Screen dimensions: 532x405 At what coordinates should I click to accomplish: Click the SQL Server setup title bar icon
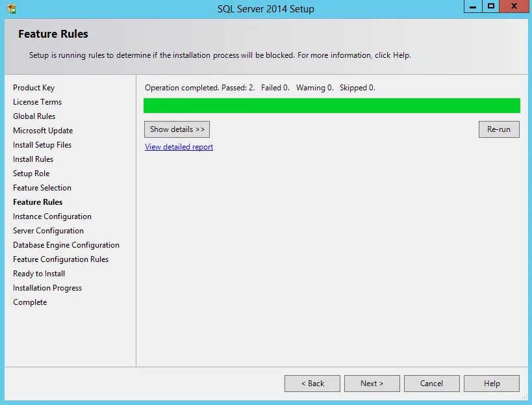pos(11,9)
